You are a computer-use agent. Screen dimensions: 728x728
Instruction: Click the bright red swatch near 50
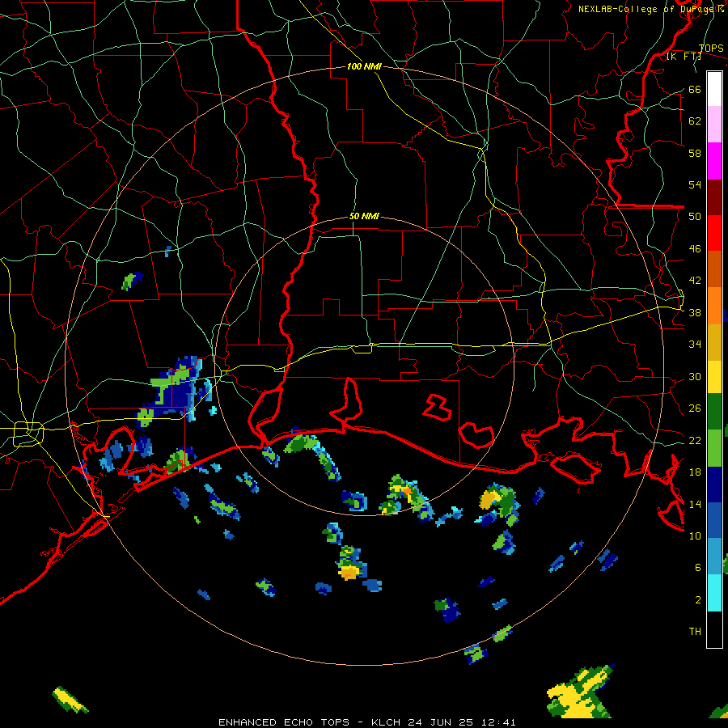point(714,233)
